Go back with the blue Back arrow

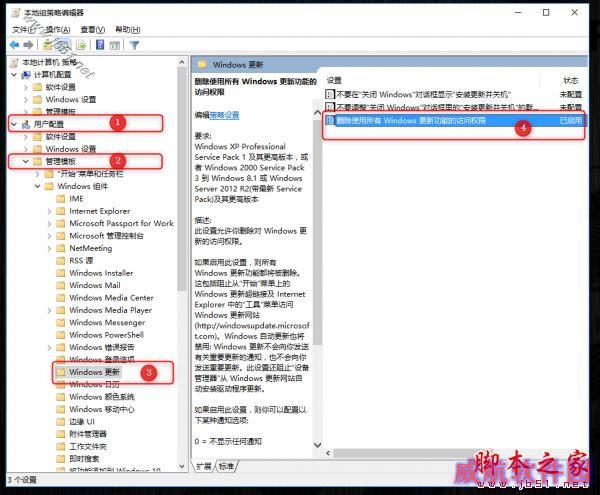(15, 45)
